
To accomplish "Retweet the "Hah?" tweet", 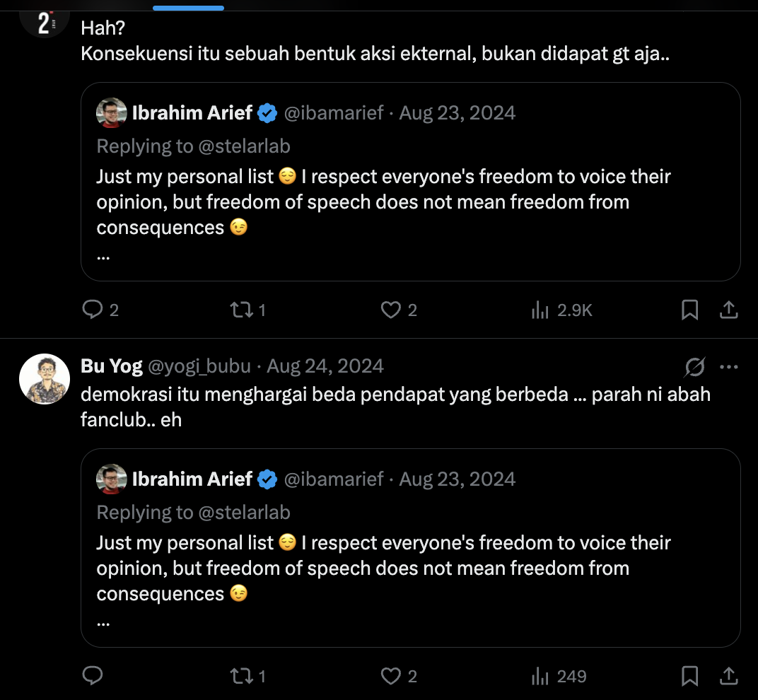I will [x=242, y=310].
